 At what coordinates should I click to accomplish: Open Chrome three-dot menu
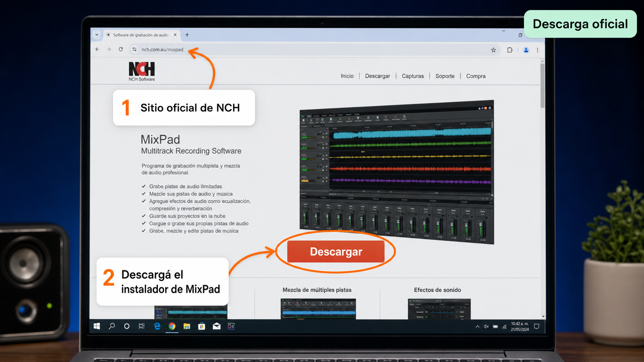(538, 50)
